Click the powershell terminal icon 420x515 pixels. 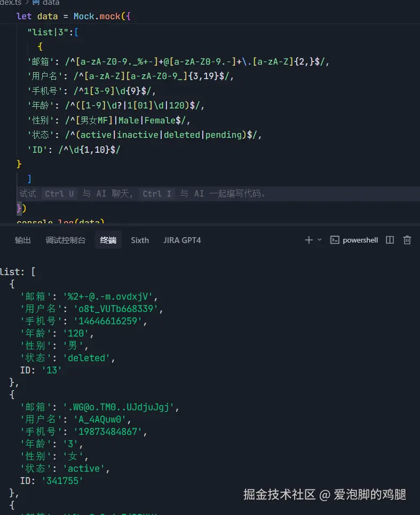[x=335, y=240]
